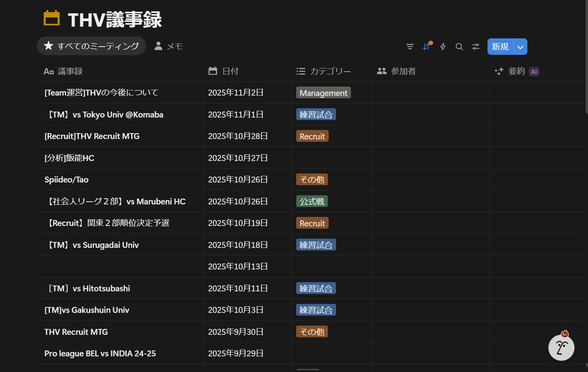Open the カテゴリー column header menu
588x372 pixels.
331,71
